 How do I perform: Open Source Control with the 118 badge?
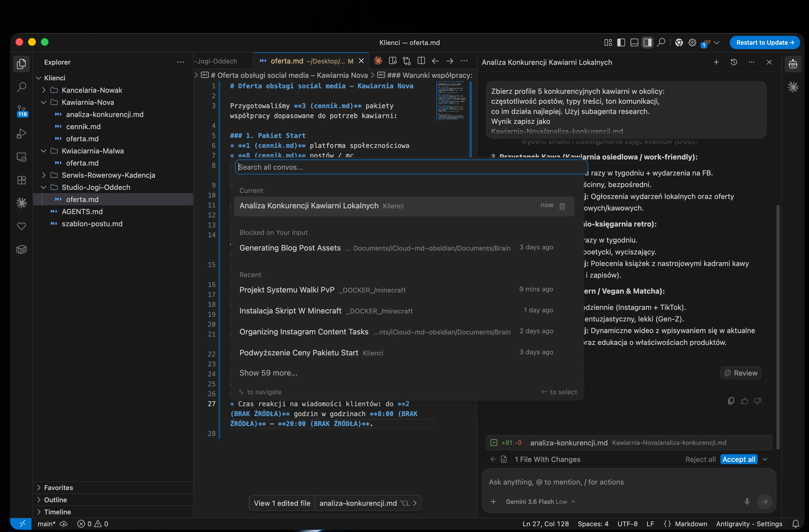tap(22, 111)
